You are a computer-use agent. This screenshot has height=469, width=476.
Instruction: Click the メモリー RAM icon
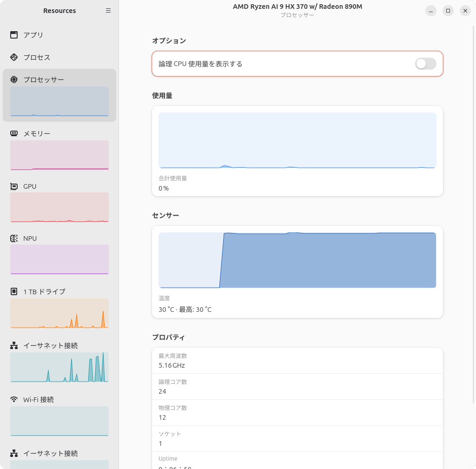pyautogui.click(x=14, y=133)
